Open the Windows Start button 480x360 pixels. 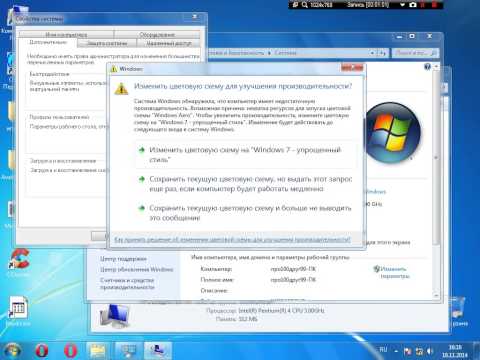[13, 350]
